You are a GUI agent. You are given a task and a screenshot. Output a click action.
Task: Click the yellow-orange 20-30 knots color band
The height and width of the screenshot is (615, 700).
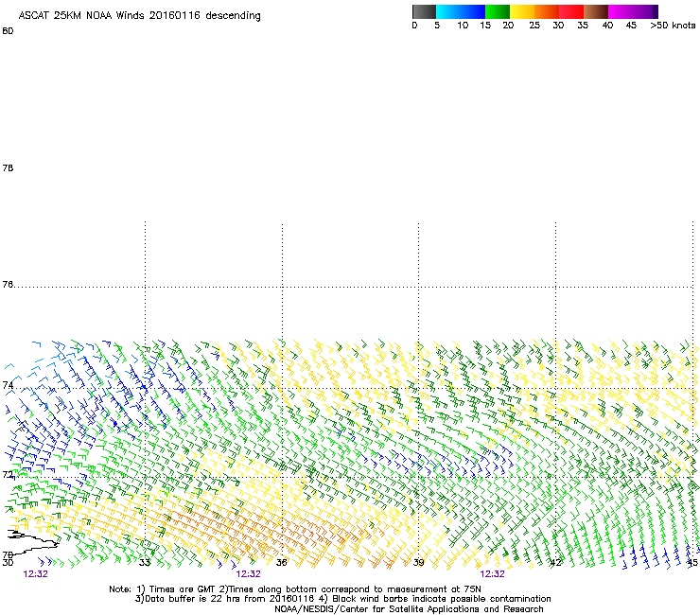(534, 11)
